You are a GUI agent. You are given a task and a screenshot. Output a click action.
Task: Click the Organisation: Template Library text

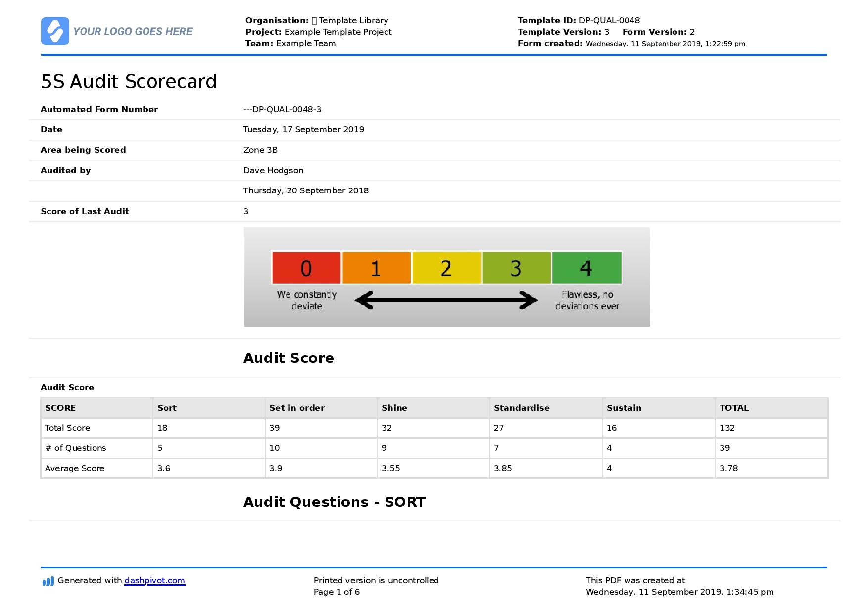coord(317,20)
